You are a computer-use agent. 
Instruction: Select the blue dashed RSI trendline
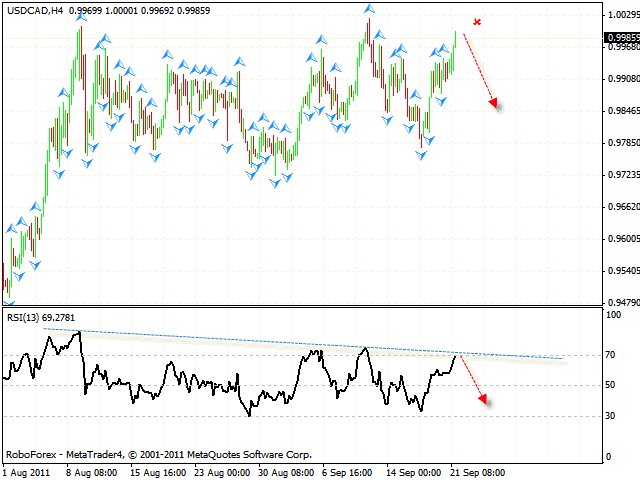point(304,344)
